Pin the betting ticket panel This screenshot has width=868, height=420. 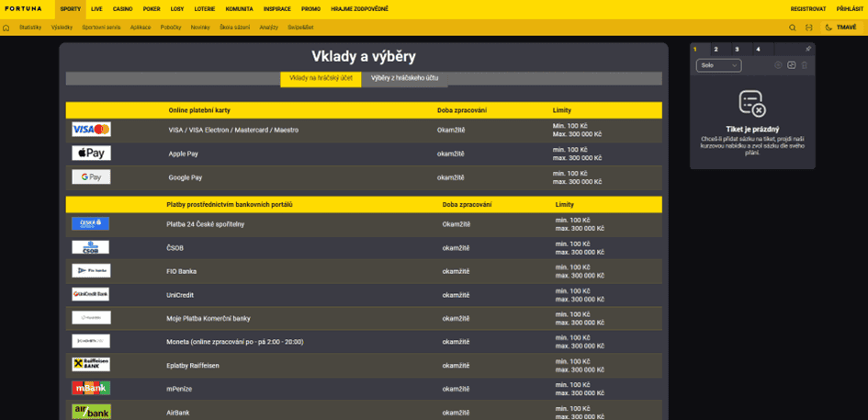pyautogui.click(x=808, y=49)
